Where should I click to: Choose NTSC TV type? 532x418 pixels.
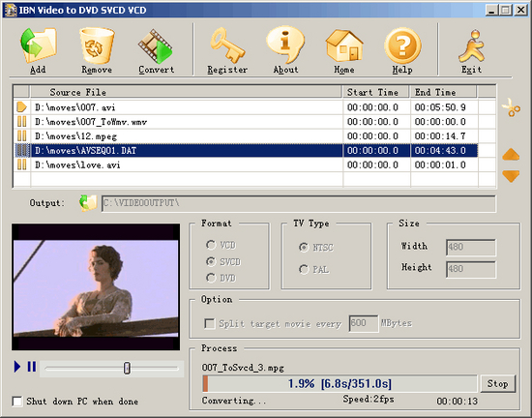(304, 248)
